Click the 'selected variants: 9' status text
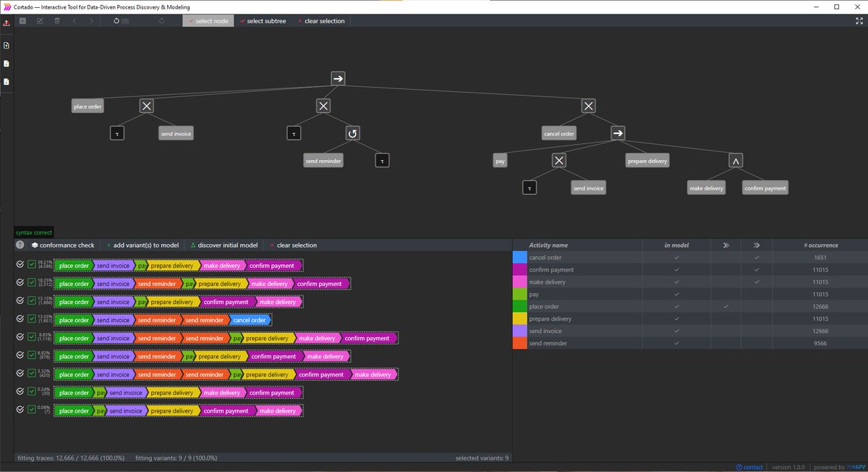868x472 pixels. point(482,458)
